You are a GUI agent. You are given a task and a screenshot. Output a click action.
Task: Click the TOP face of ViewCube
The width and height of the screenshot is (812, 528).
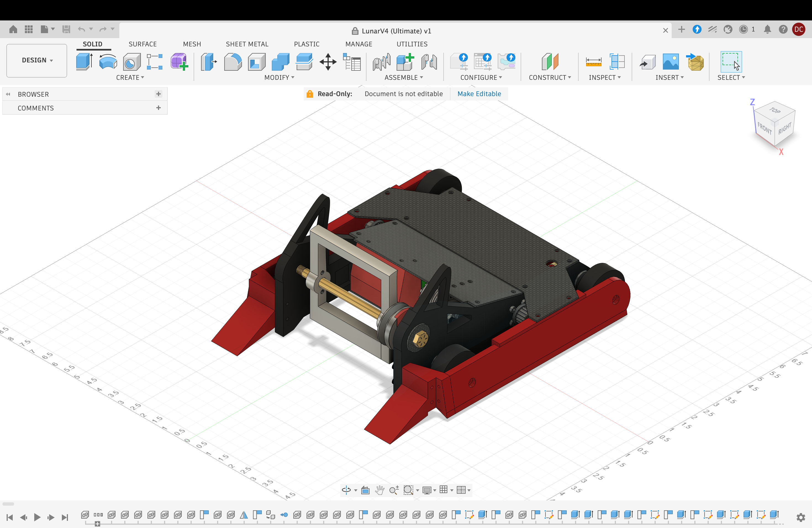(774, 110)
